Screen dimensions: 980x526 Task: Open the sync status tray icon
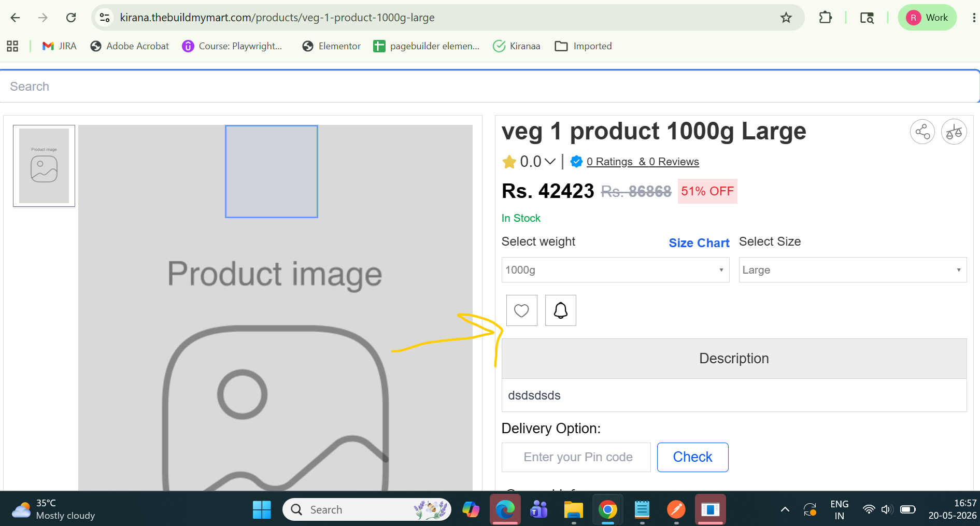coord(810,510)
